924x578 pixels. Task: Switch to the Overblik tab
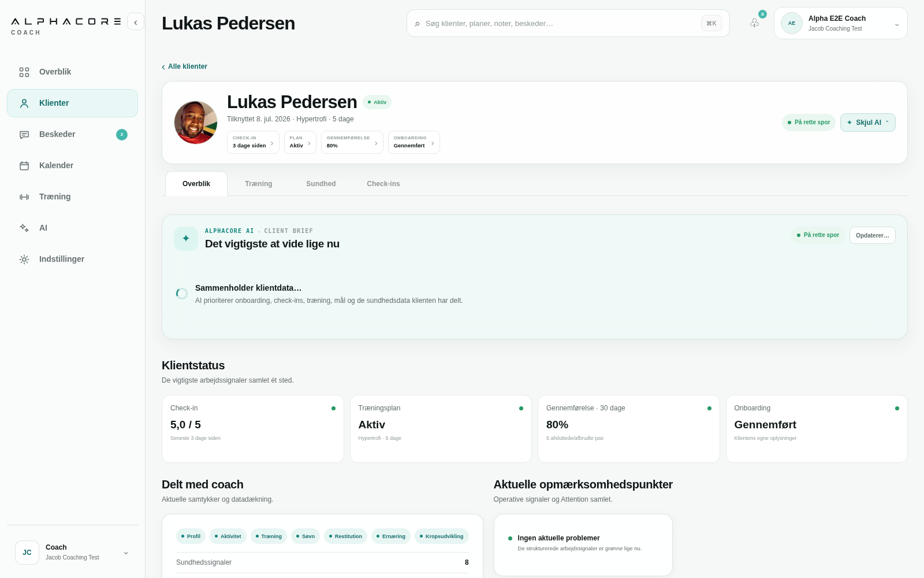tap(196, 184)
